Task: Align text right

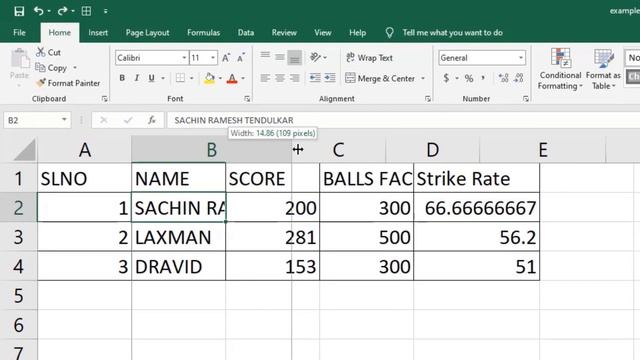Action: coord(294,78)
